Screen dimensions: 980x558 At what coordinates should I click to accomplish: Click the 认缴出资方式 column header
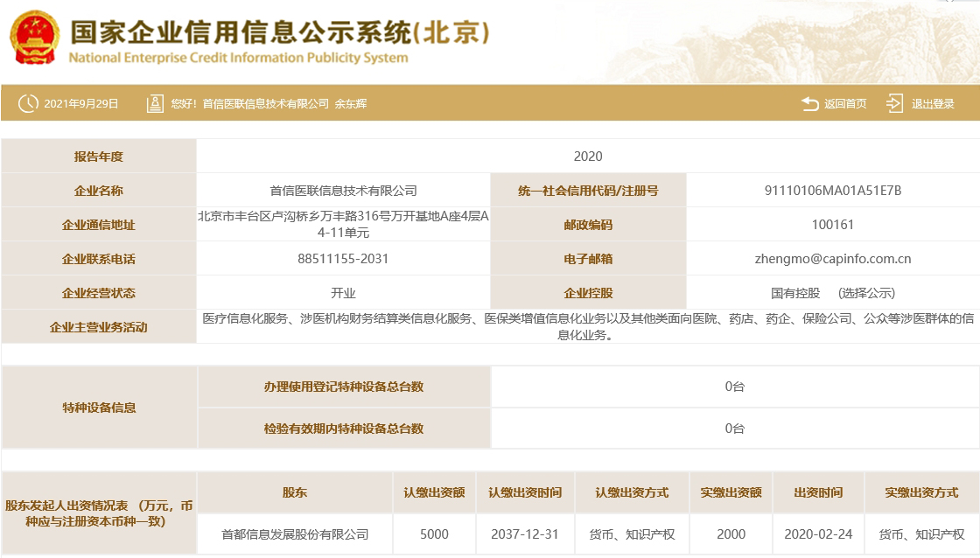click(x=632, y=492)
